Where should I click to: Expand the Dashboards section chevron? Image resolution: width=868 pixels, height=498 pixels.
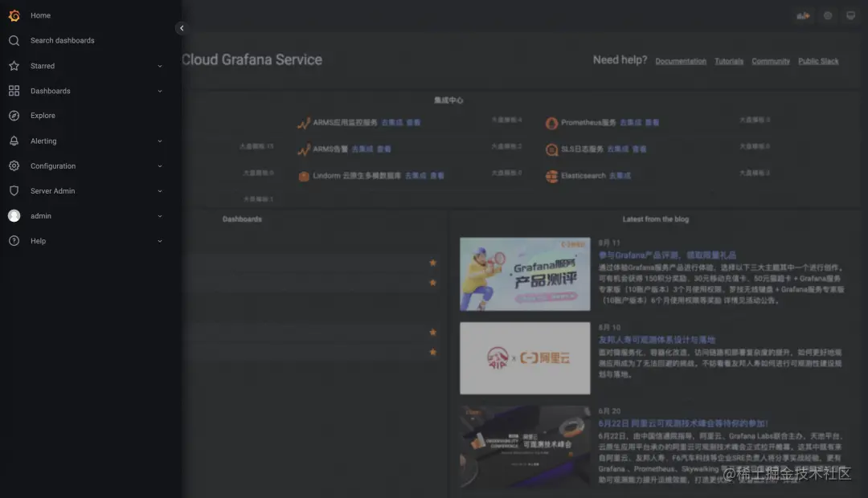click(x=159, y=91)
